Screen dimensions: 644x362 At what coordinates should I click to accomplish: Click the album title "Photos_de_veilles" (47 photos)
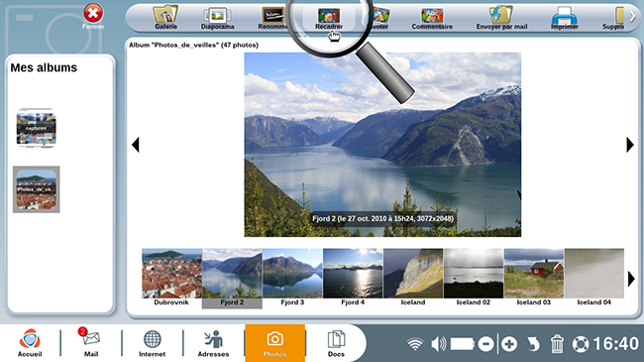(193, 45)
